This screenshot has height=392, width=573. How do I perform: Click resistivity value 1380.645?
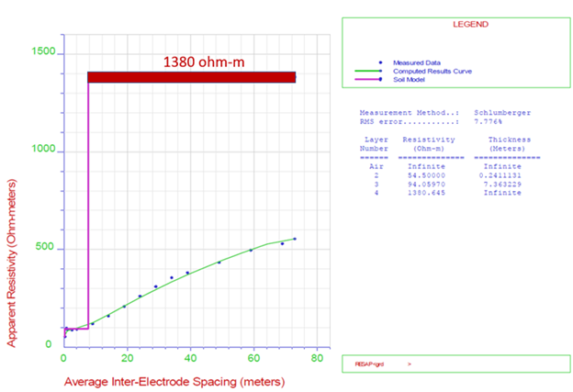point(426,193)
